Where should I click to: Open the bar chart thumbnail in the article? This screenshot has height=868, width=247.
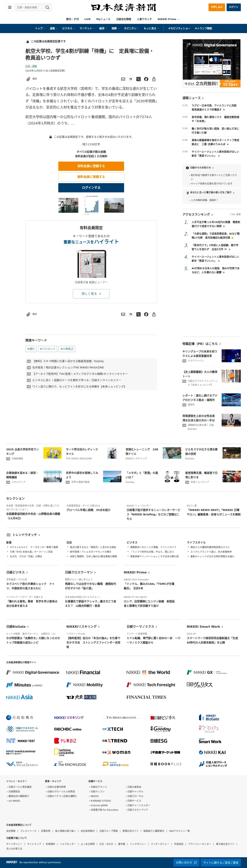[x=91, y=205]
